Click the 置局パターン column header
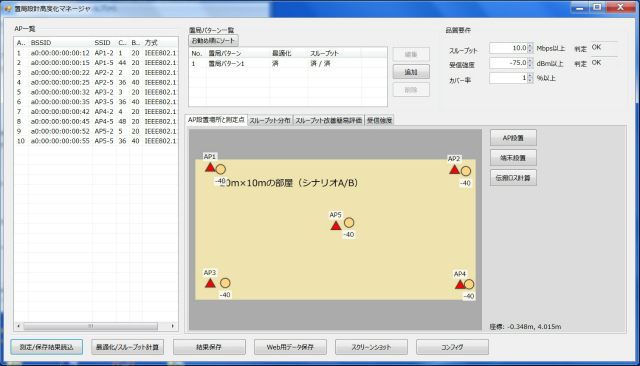640x366 pixels. coord(238,53)
